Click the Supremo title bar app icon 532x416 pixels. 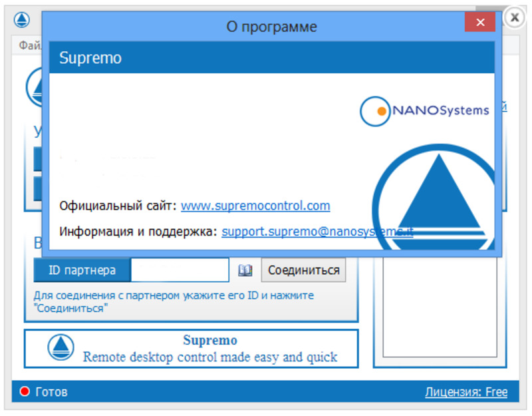click(22, 19)
